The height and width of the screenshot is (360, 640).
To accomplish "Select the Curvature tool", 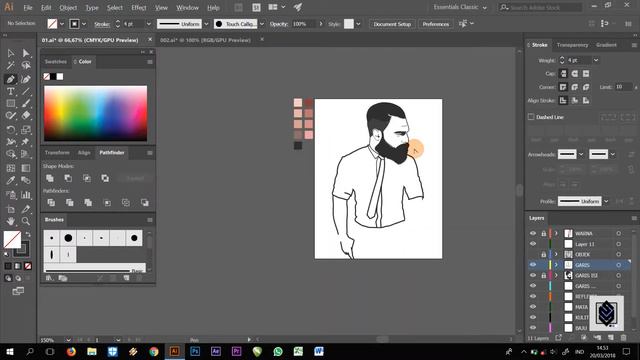I will point(26,79).
